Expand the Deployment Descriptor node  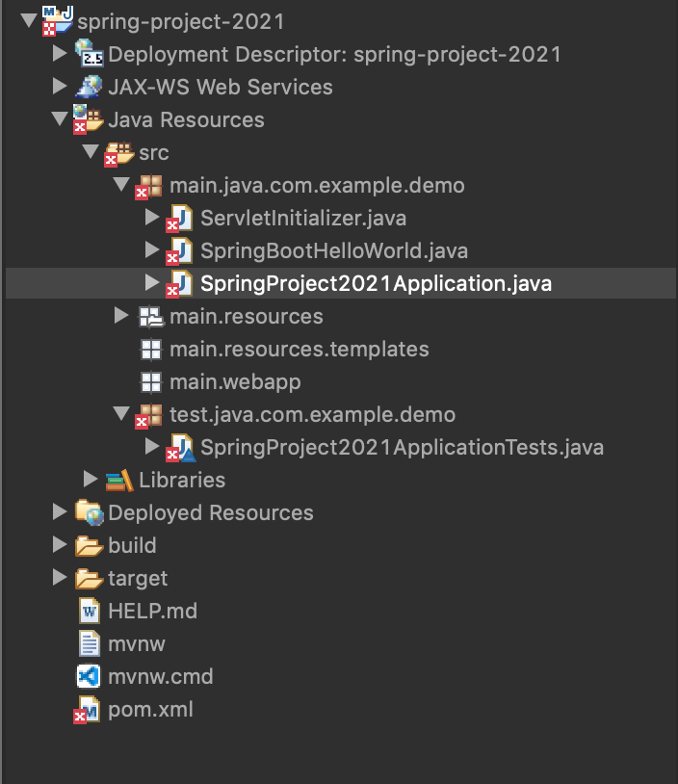(60, 53)
